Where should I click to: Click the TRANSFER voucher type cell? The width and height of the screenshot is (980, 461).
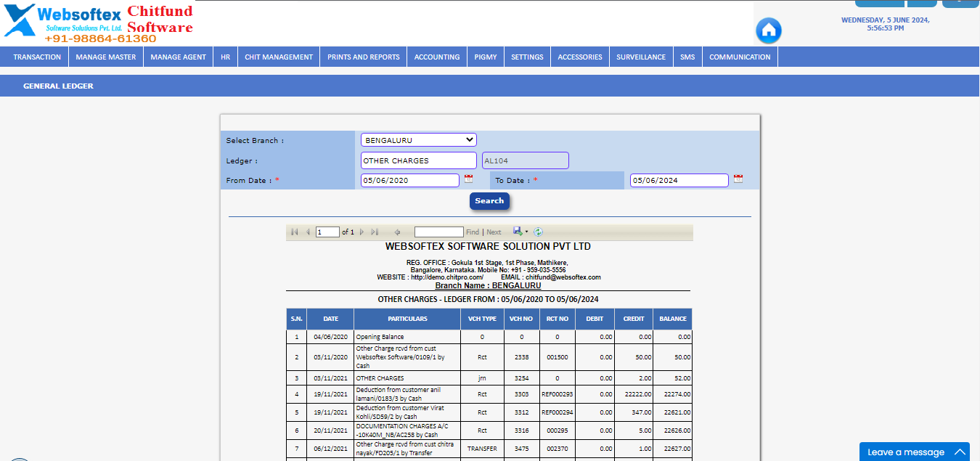[x=482, y=449]
